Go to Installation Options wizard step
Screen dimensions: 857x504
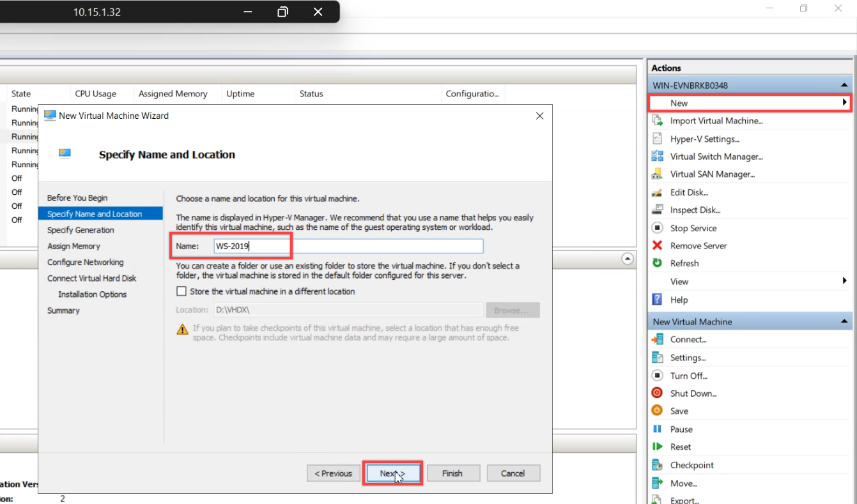[92, 294]
